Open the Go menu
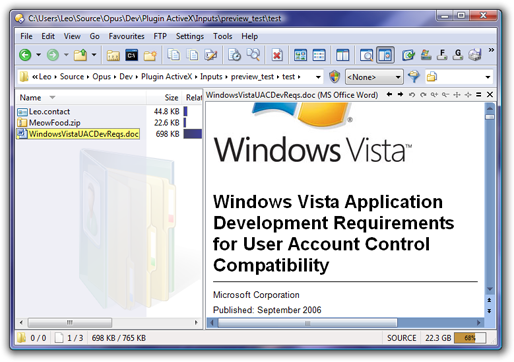 click(95, 36)
